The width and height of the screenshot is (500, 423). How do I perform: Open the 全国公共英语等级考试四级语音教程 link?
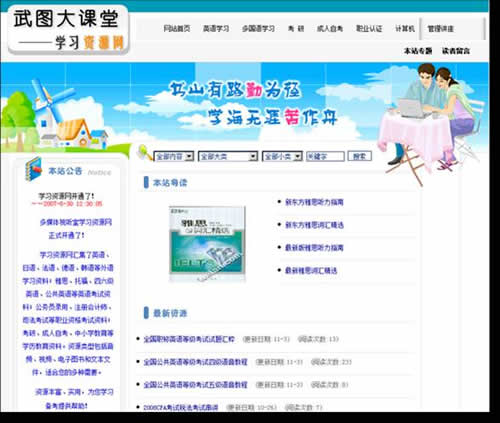coord(195,362)
